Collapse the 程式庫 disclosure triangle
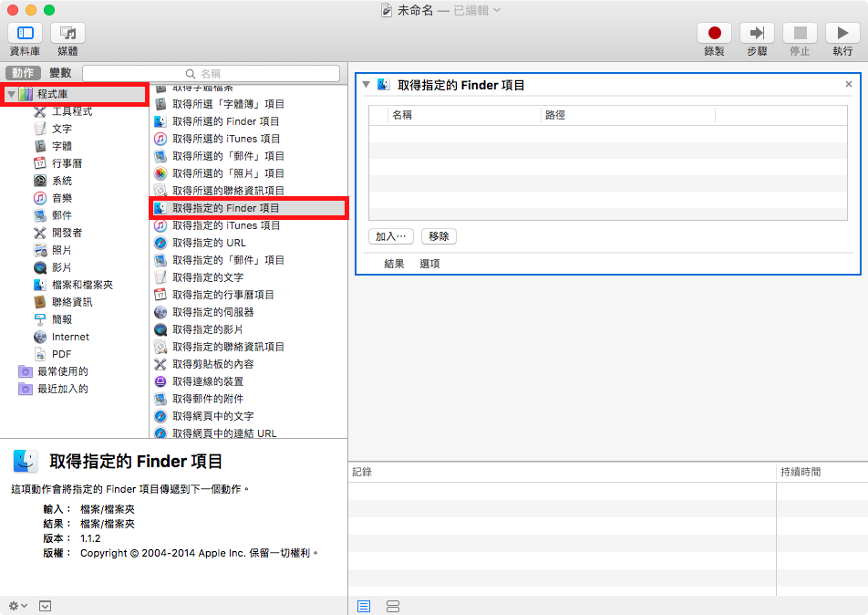 point(11,94)
